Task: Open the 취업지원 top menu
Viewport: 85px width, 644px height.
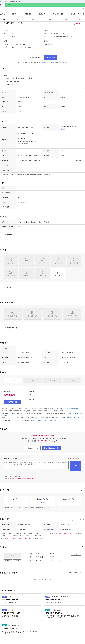Action: tap(28, 14)
